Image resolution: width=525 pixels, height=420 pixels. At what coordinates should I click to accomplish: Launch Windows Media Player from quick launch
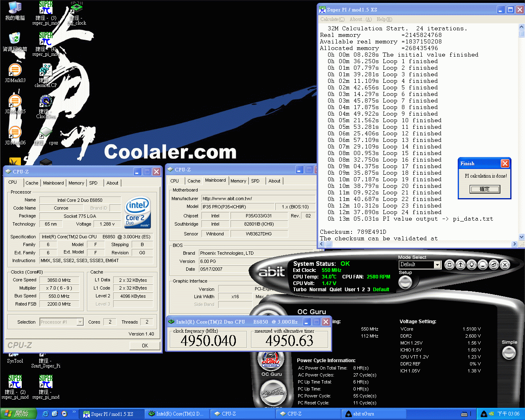tap(64, 414)
